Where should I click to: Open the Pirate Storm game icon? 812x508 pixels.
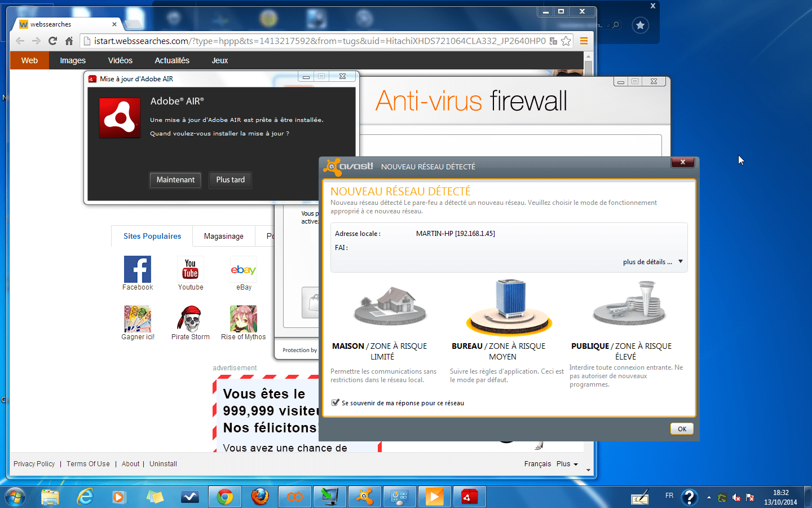coord(191,319)
